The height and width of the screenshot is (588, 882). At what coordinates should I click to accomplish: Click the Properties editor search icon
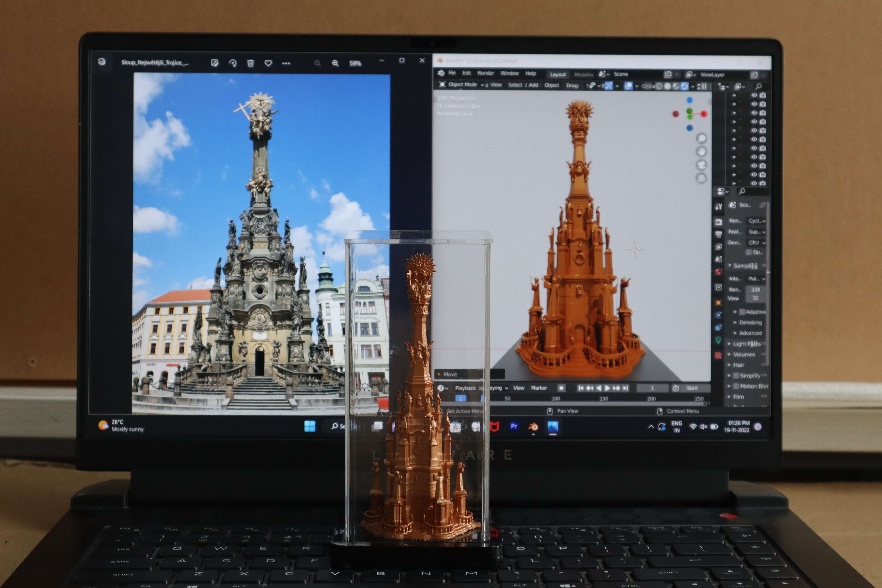coord(742,192)
